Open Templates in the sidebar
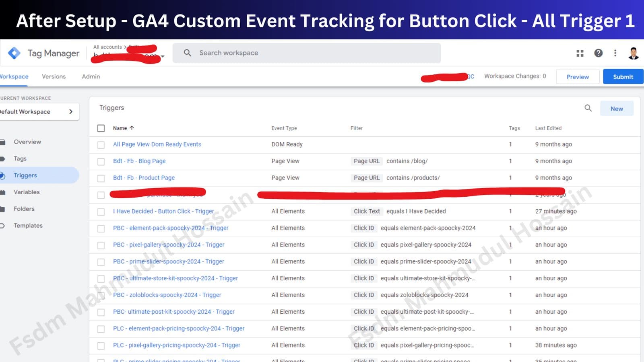Screen dimensions: 644x362 (28, 226)
